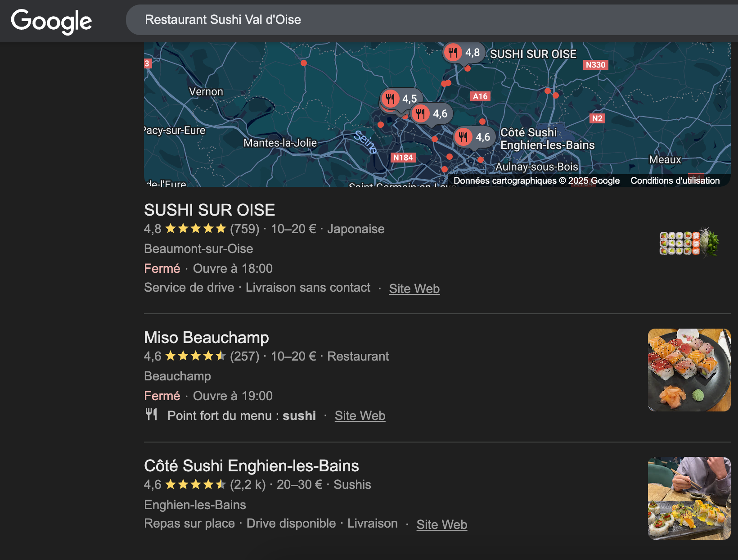Viewport: 738px width, 560px height.
Task: Open Côté Sushi Enghien-les-Bains listing title
Action: click(x=252, y=465)
